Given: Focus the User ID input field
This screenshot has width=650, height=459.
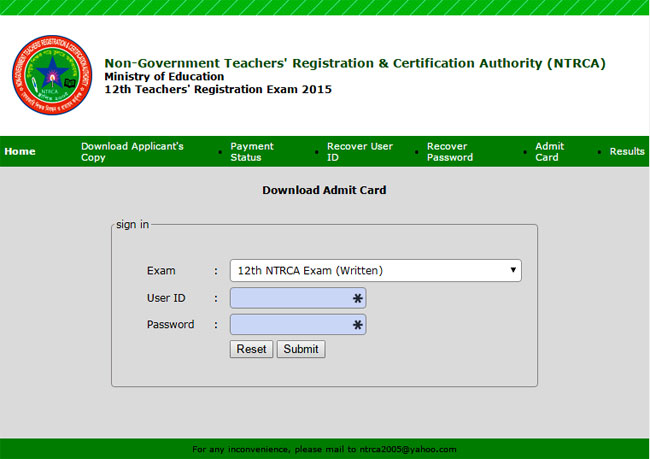Looking at the screenshot, I should (x=298, y=298).
